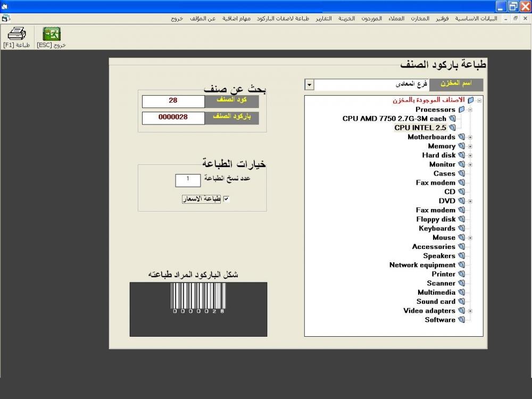Open the warehouse name dropdown arrow
532x399 pixels.
pyautogui.click(x=309, y=85)
